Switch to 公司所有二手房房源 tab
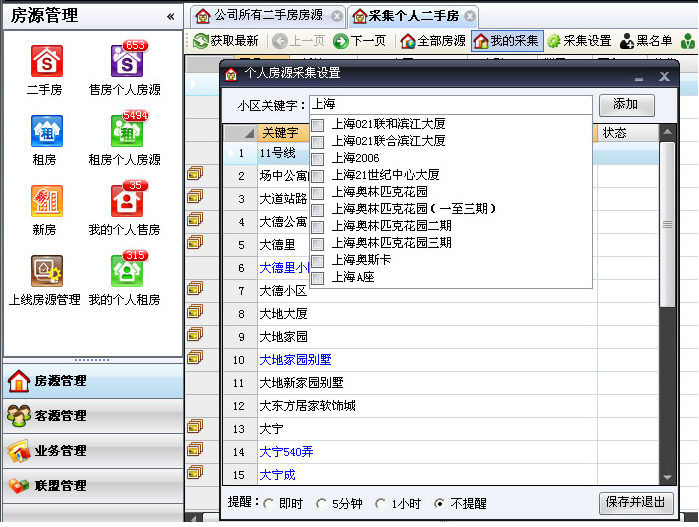 tap(268, 16)
